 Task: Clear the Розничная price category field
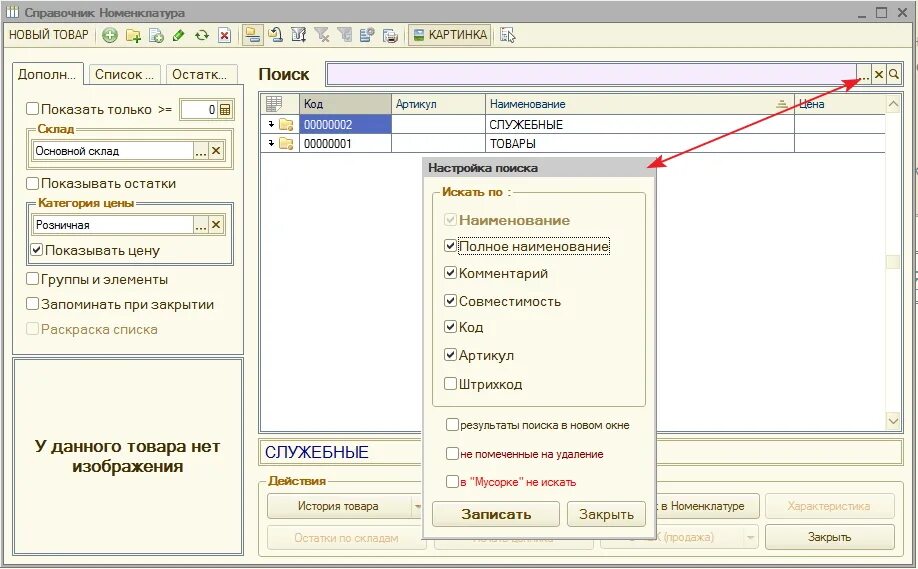tap(216, 225)
